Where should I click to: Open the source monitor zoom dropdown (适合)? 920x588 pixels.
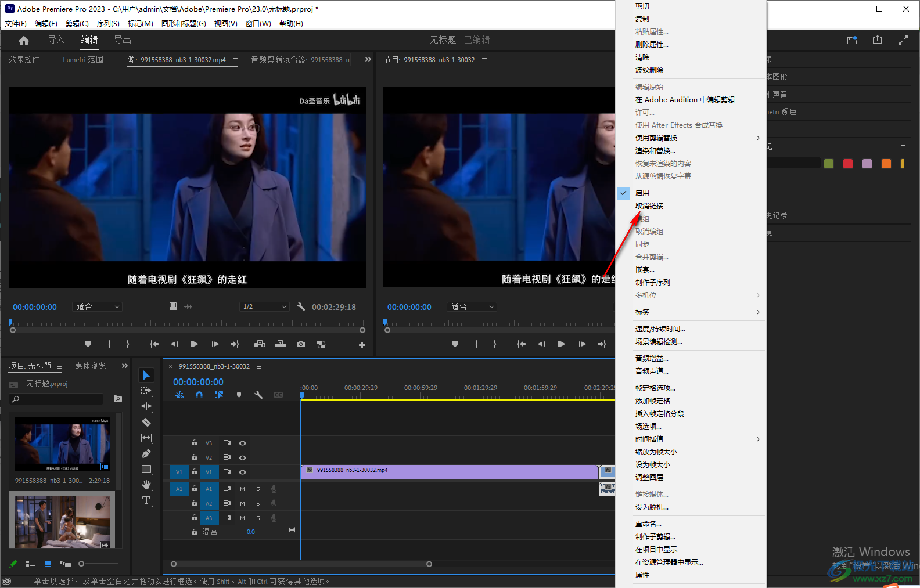point(97,306)
